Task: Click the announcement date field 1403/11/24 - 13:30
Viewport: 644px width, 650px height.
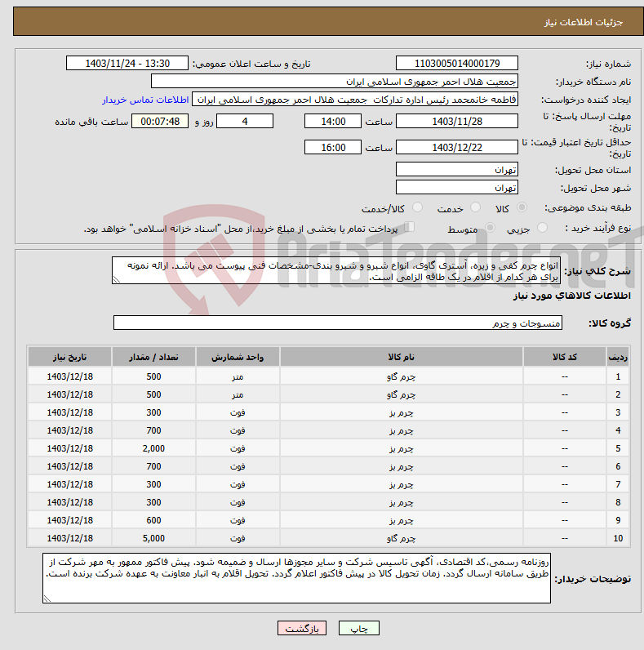Action: tap(127, 64)
